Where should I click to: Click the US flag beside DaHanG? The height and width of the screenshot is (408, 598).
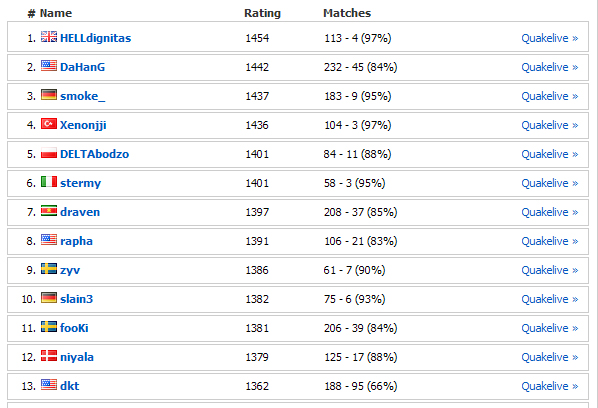pos(49,66)
